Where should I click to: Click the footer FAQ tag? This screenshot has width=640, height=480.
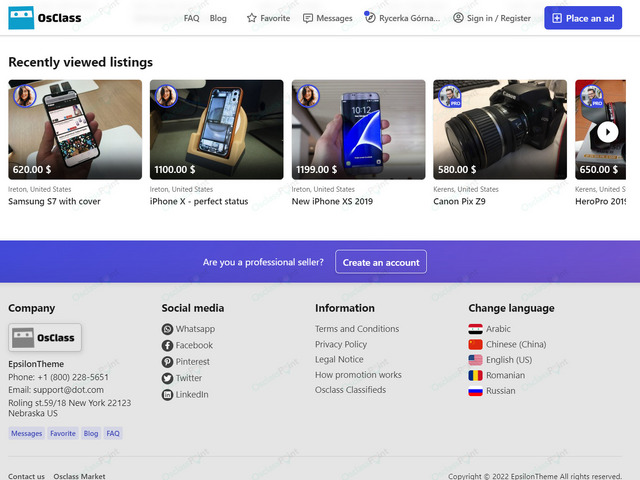[113, 433]
